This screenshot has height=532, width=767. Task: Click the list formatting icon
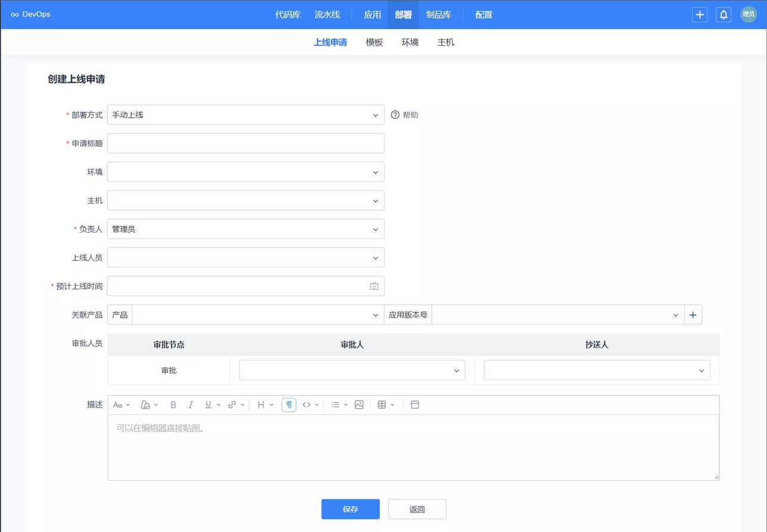tap(335, 405)
